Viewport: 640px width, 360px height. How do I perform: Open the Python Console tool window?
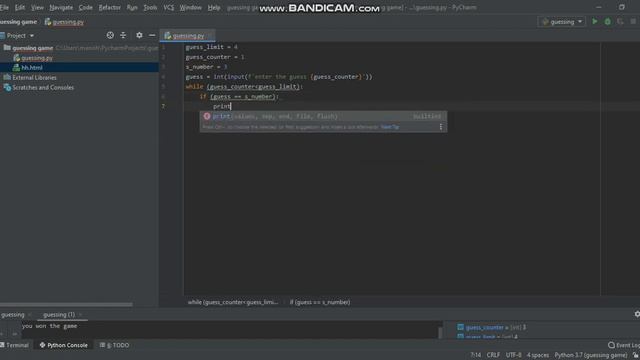coord(63,345)
